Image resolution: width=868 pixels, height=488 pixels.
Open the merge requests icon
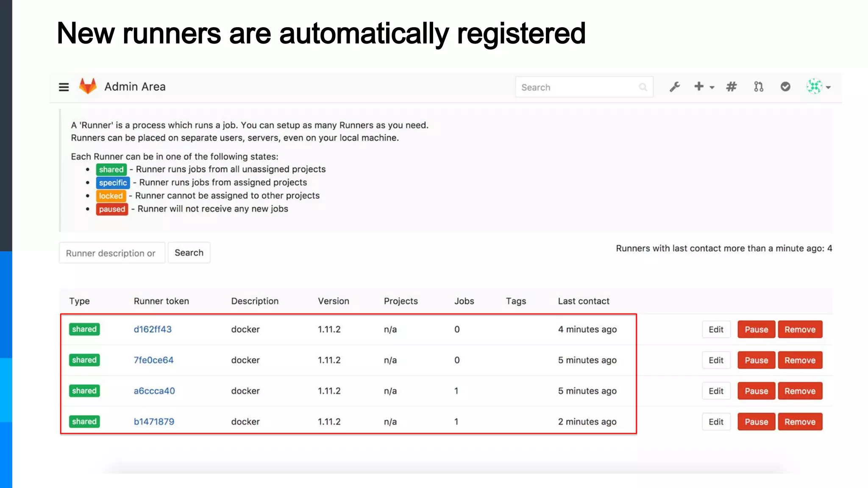click(x=759, y=87)
